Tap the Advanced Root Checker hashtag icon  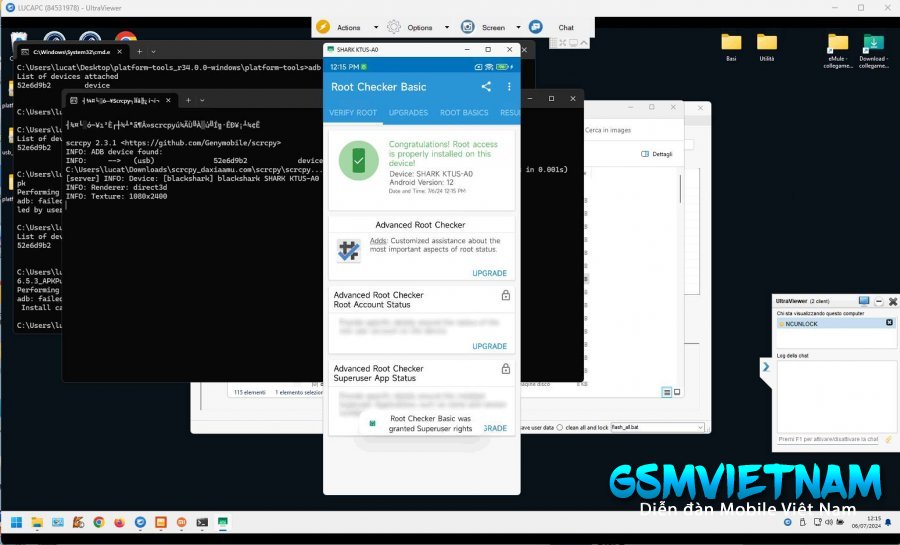pyautogui.click(x=348, y=251)
